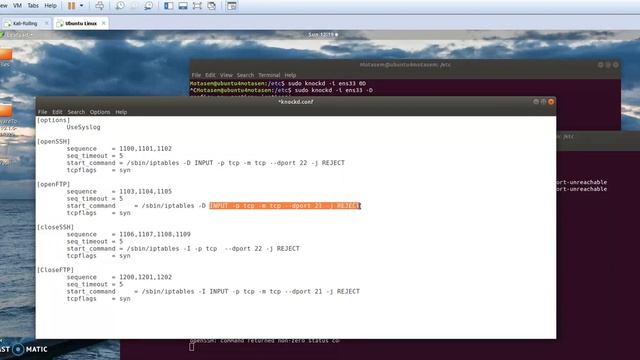Open Options menu in knockd.conf editor
This screenshot has height=360, width=640.
(x=100, y=112)
